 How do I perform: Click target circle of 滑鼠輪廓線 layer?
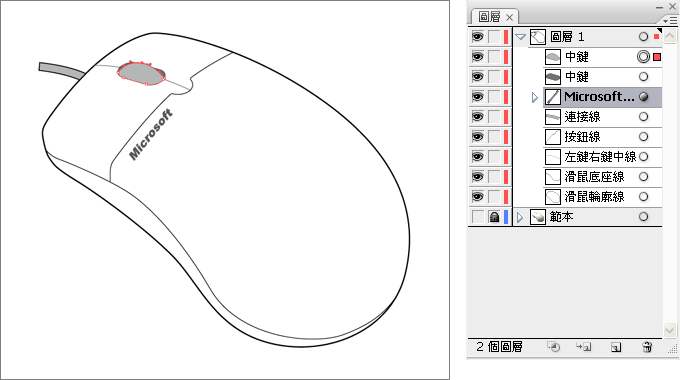(x=644, y=197)
